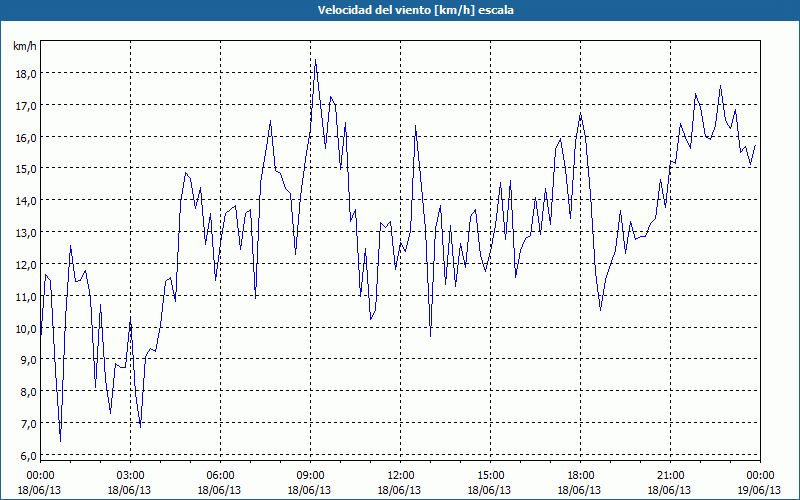Viewport: 800px width, 500px height.
Task: Click the 8,0 y-axis value
Action: pos(28,392)
